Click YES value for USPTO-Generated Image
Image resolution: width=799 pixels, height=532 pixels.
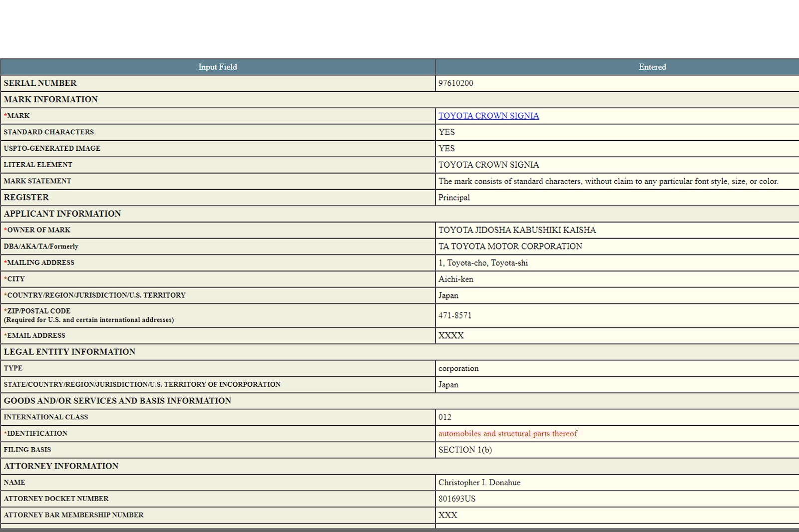click(x=446, y=148)
